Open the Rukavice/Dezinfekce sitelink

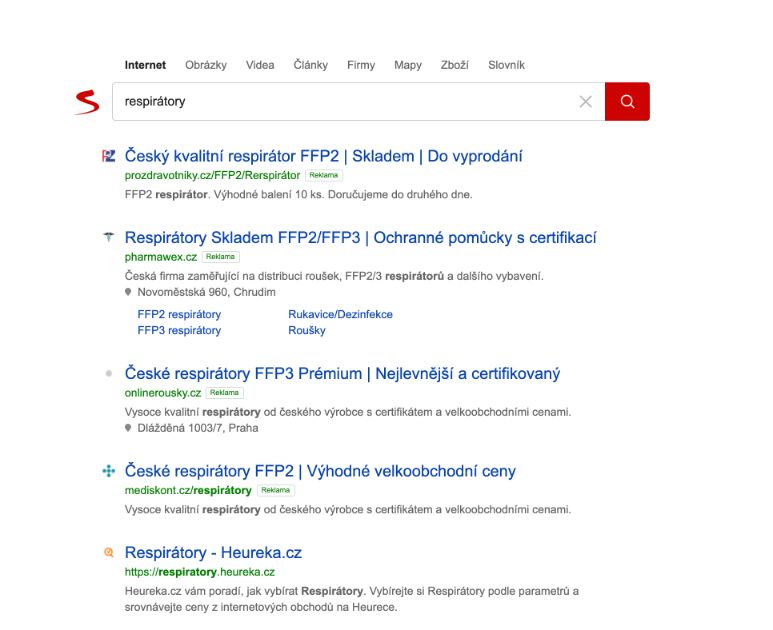[x=340, y=315]
